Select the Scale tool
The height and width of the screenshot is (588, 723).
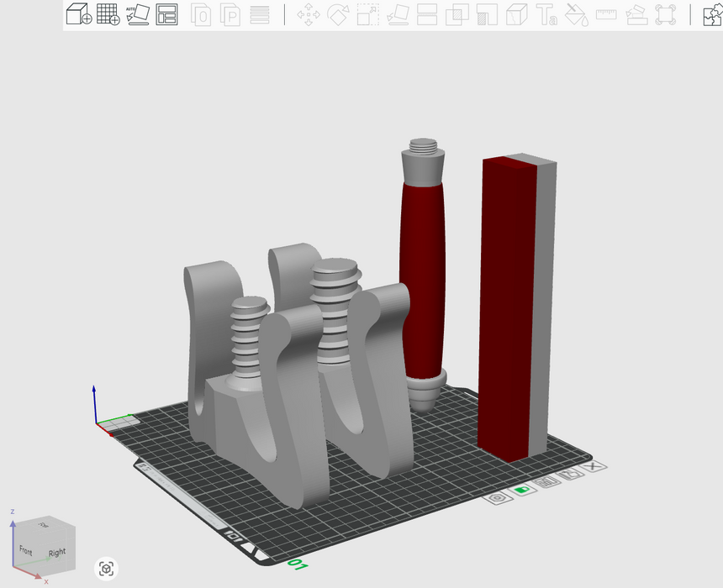click(x=367, y=14)
